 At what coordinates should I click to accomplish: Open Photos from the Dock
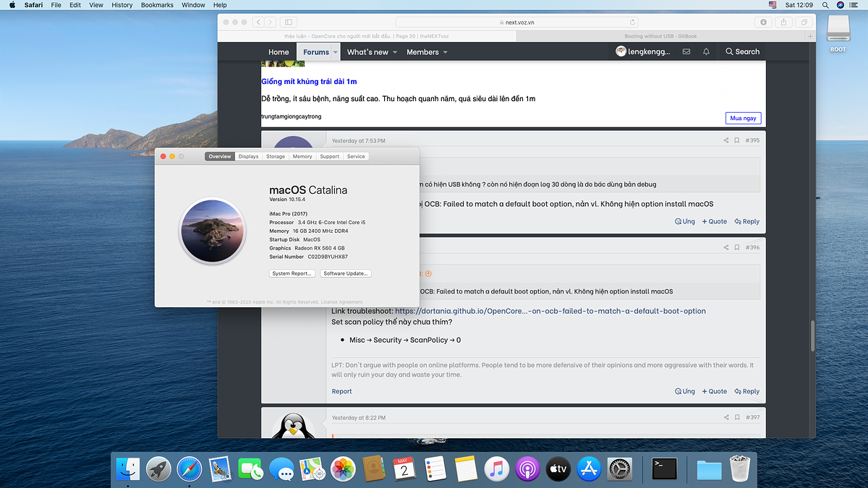point(343,469)
